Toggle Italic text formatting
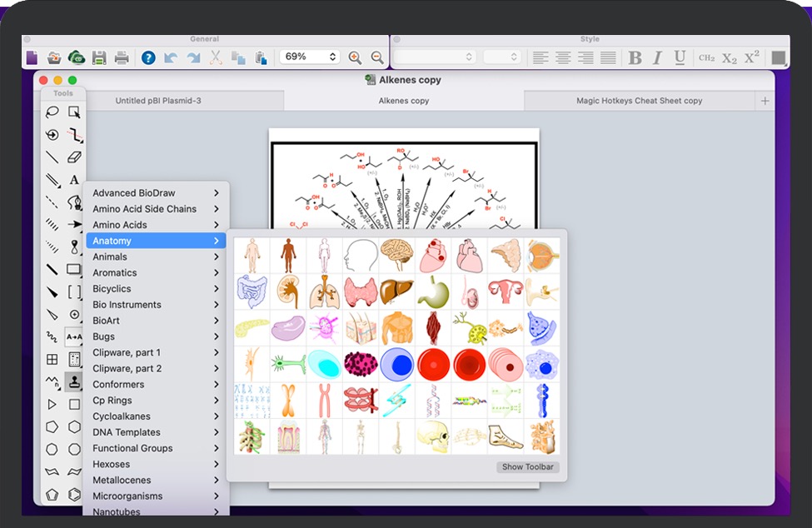 657,57
